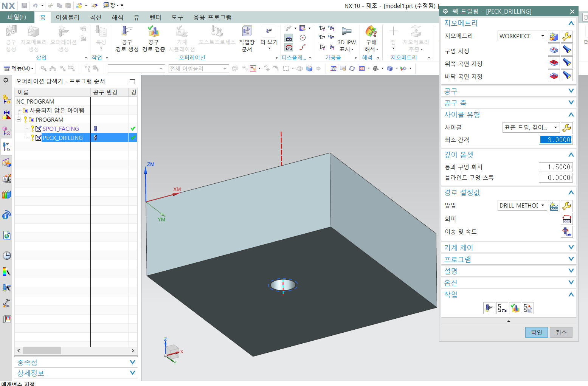Click geometry select icon next to WORKPIECE
588x386 pixels.
[554, 36]
